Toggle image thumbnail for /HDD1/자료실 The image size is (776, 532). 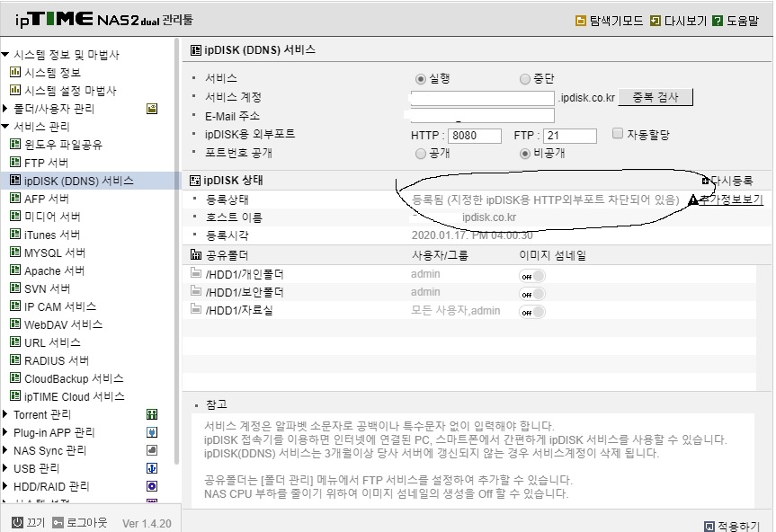532,312
